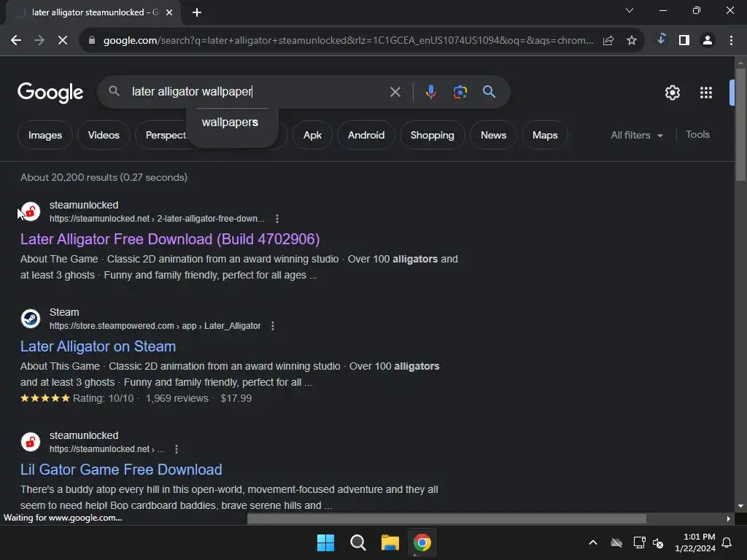Start voice search with microphone icon
The height and width of the screenshot is (560, 747).
[x=430, y=91]
